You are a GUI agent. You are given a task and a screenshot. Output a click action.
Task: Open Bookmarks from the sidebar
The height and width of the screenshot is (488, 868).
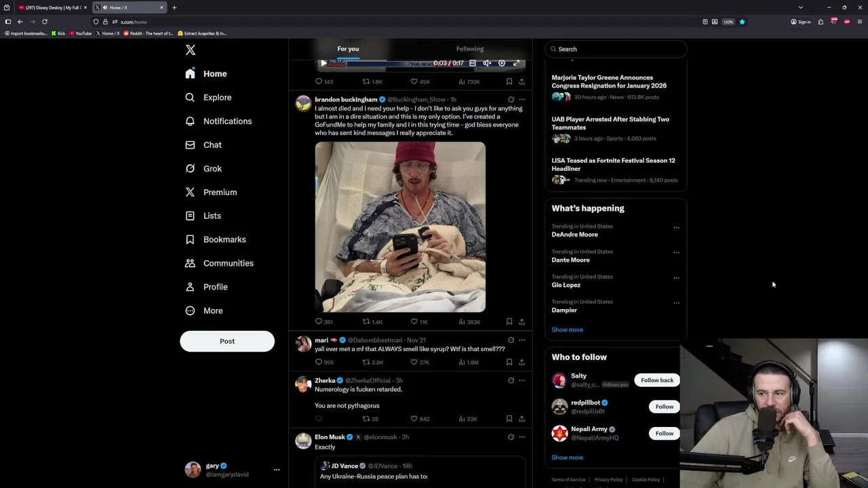(x=215, y=239)
